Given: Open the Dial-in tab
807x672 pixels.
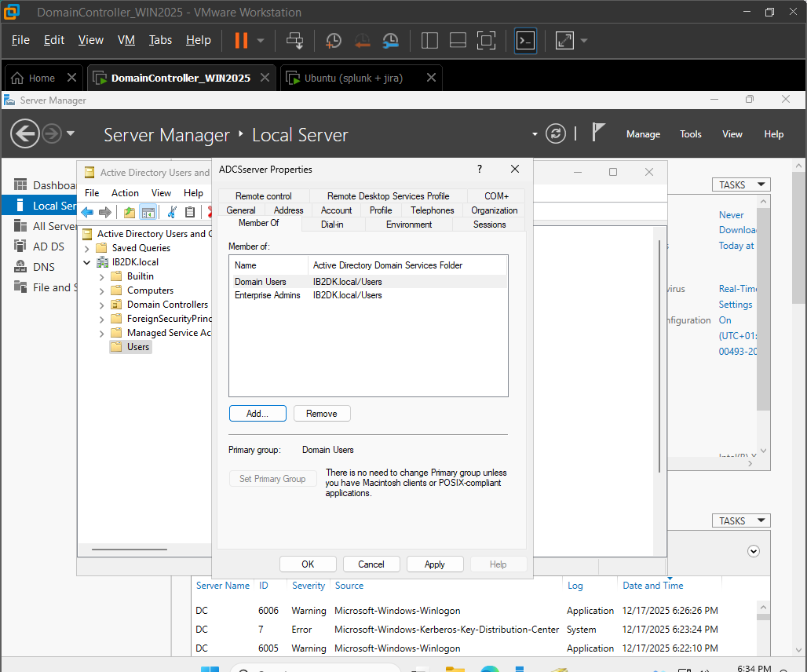Looking at the screenshot, I should (333, 225).
